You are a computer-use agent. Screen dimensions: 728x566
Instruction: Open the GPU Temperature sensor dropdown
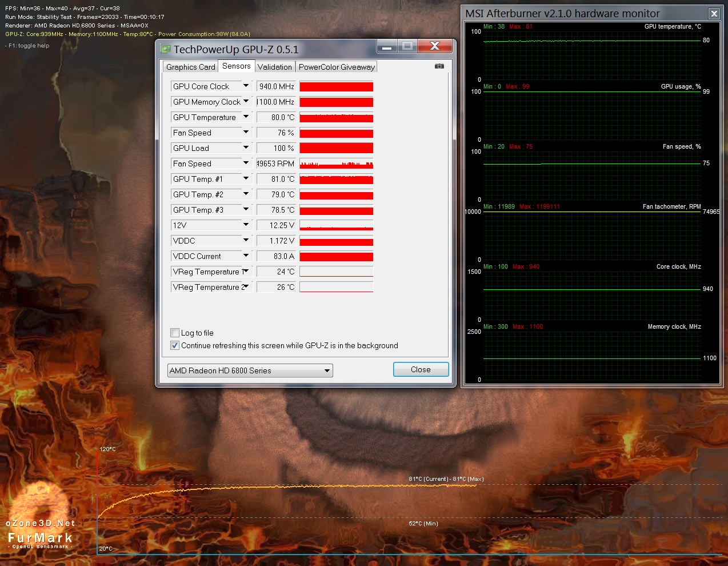246,117
